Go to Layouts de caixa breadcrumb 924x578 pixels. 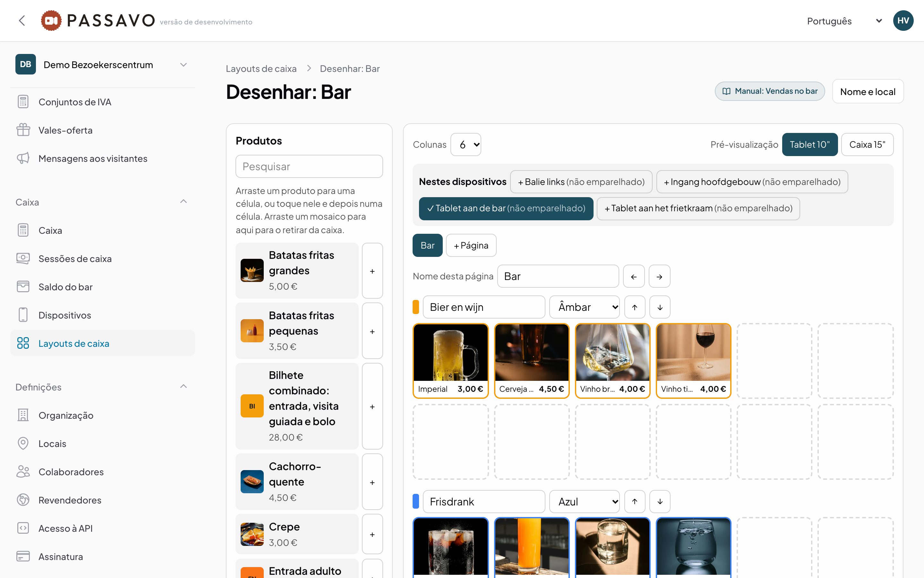(261, 69)
